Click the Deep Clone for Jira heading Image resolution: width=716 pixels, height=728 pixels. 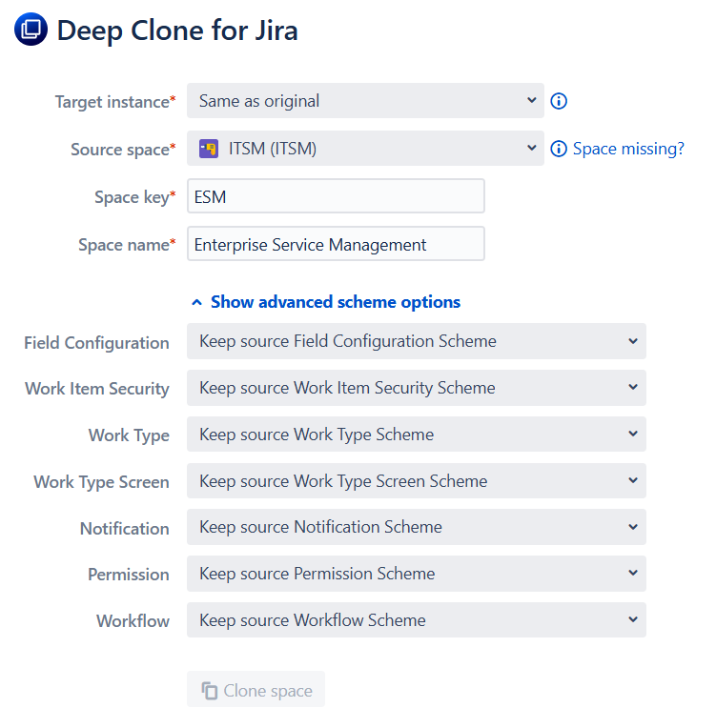point(177,30)
